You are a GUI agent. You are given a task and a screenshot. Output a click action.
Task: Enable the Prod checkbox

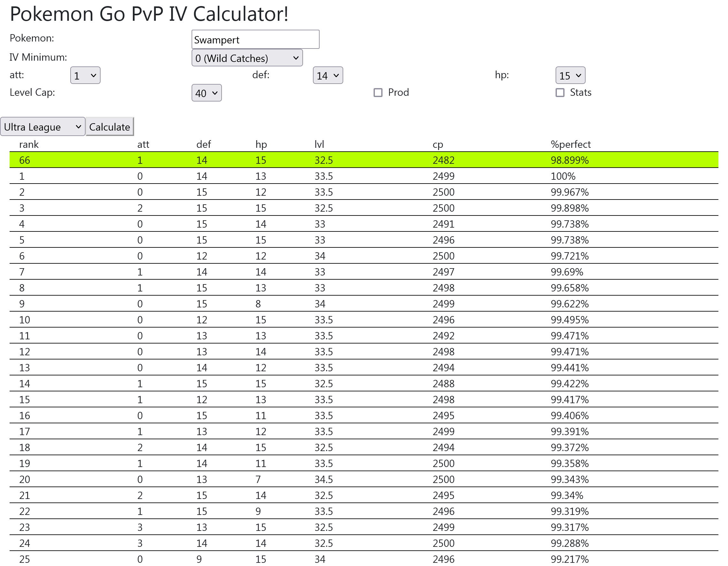(378, 92)
